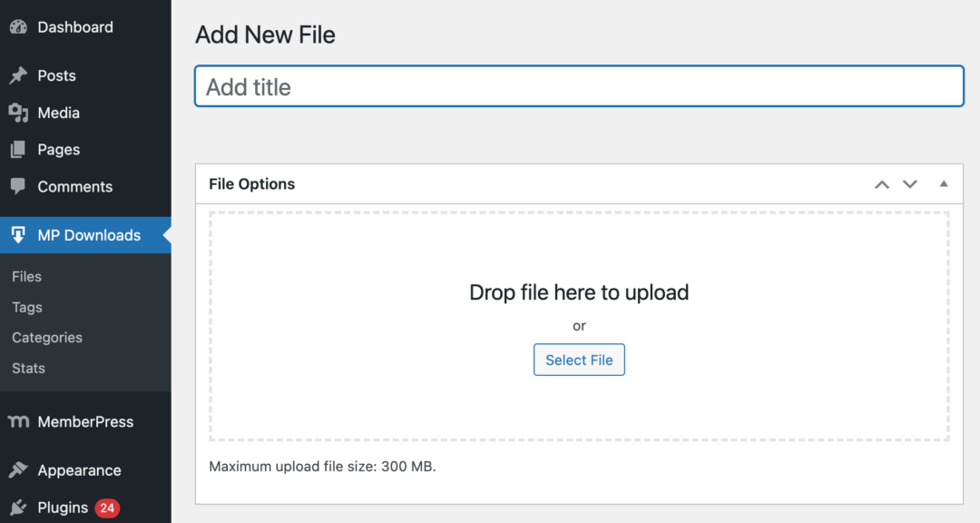Click the MemberPress logo icon

[x=18, y=422]
